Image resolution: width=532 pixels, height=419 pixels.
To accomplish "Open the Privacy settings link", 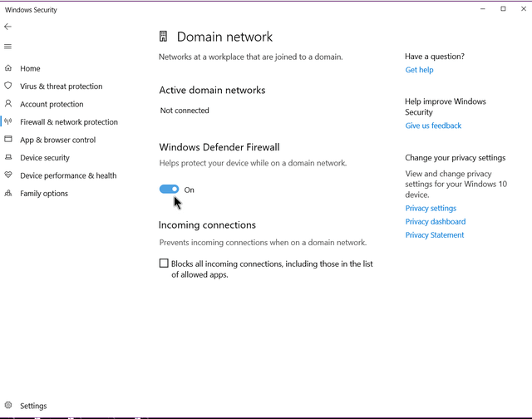I will [431, 208].
